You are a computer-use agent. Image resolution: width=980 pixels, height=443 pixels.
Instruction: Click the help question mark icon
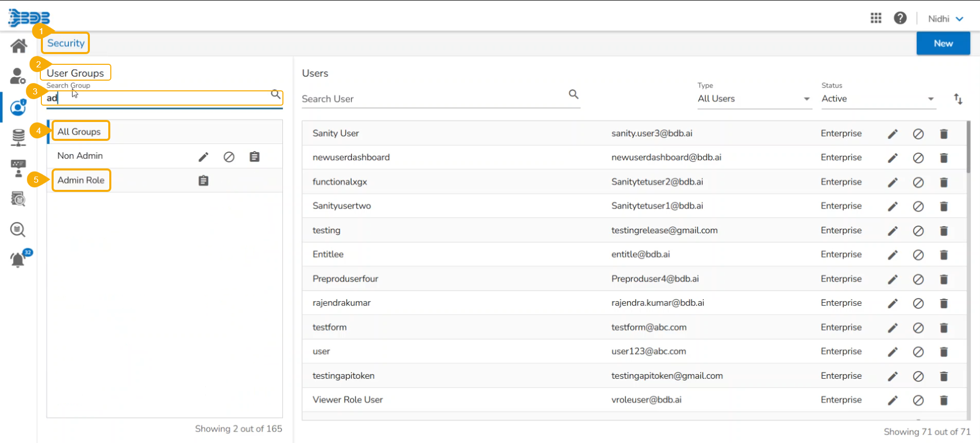click(x=900, y=18)
